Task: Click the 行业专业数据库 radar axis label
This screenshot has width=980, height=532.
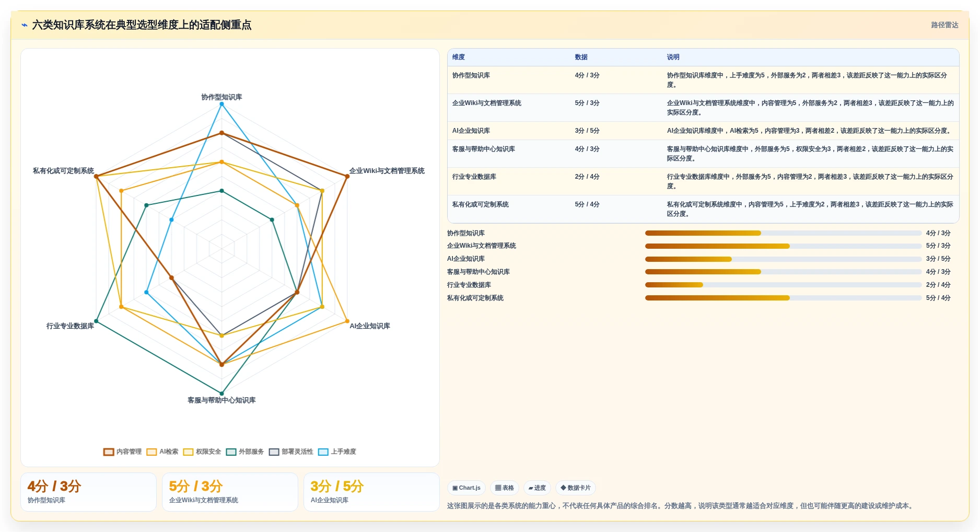Action: (70, 326)
